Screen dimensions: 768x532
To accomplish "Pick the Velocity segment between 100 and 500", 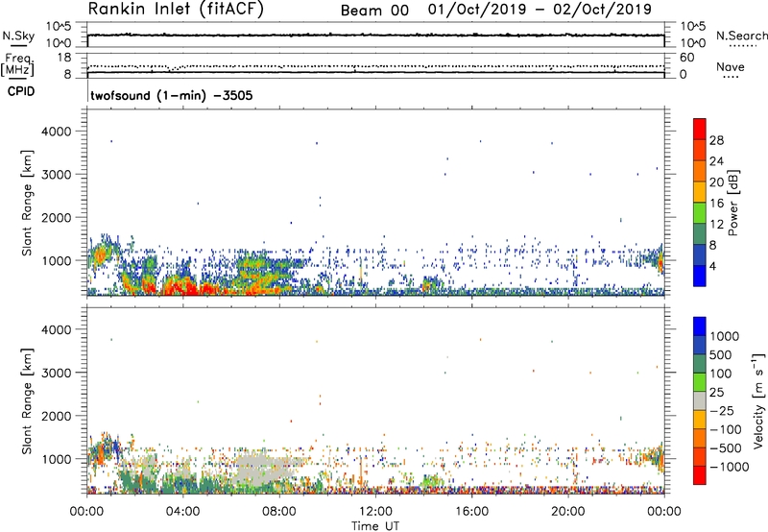I will coord(700,364).
